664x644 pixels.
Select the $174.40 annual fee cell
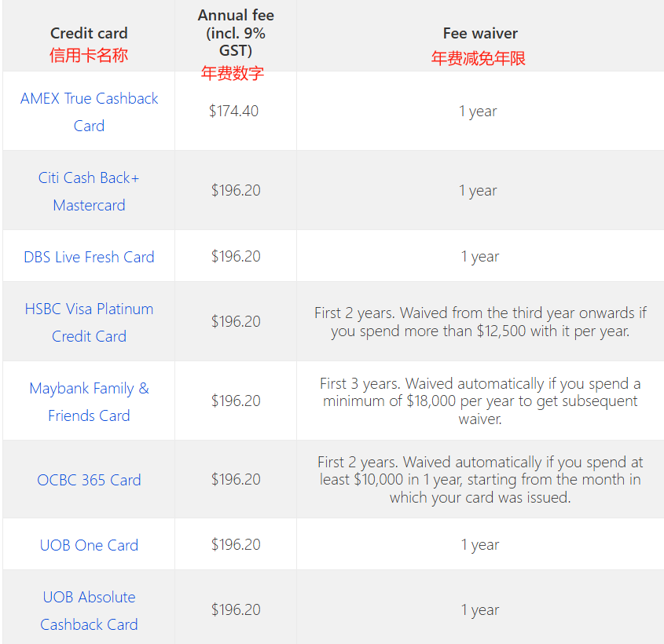233,111
